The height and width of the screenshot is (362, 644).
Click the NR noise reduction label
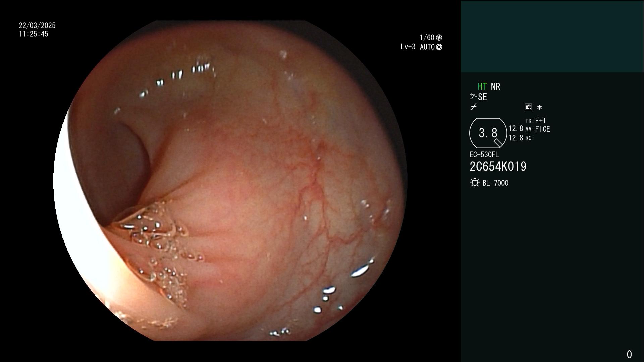pyautogui.click(x=495, y=86)
